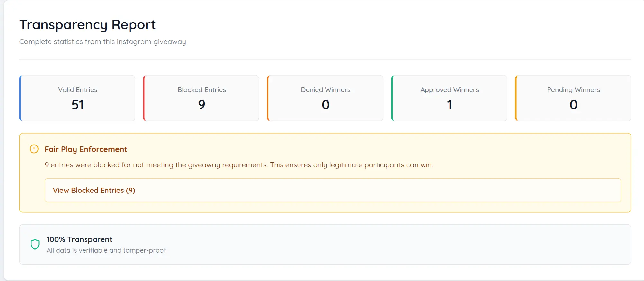Click the '9 entries were blocked' description
The image size is (644, 281).
(x=239, y=165)
